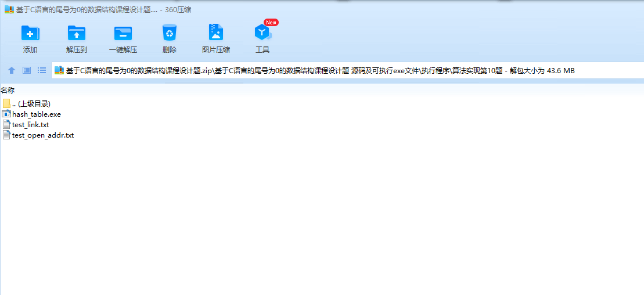This screenshot has width=644, height=295.
Task: Click the archive path address field
Action: [x=347, y=70]
